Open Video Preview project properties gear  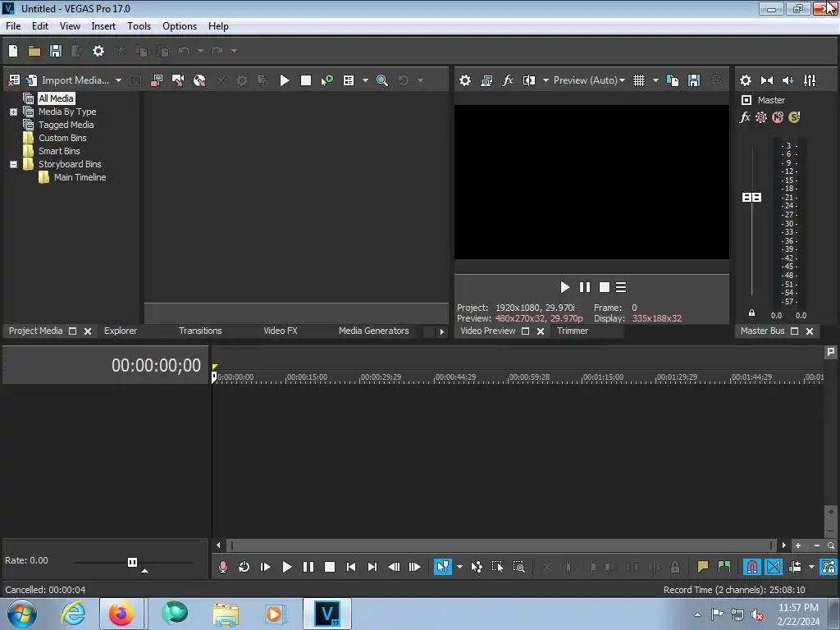pos(465,80)
